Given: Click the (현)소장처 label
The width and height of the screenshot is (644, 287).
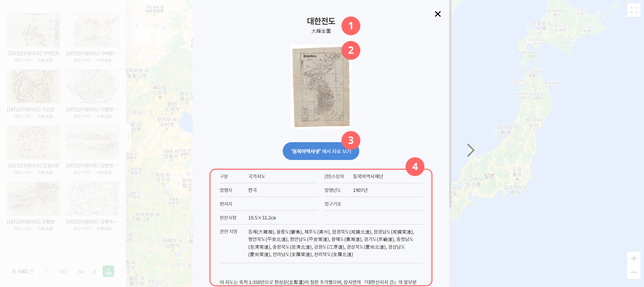Looking at the screenshot, I should (334, 176).
